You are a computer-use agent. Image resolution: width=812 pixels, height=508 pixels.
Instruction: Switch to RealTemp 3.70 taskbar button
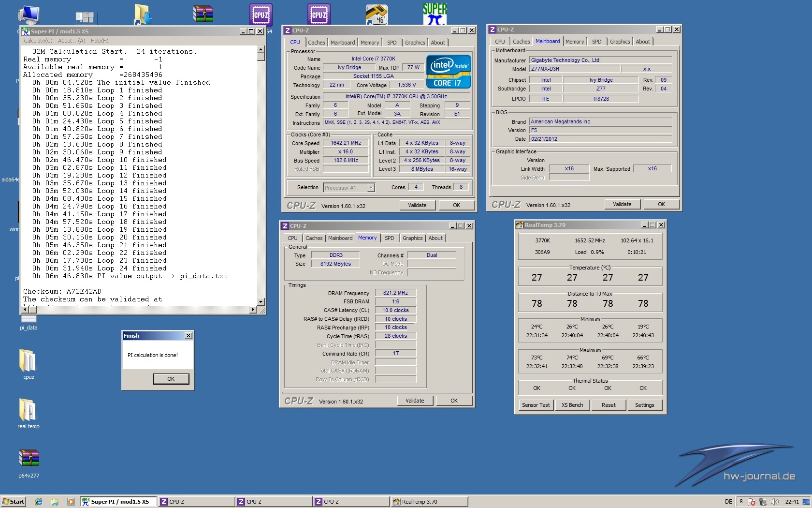(x=429, y=502)
